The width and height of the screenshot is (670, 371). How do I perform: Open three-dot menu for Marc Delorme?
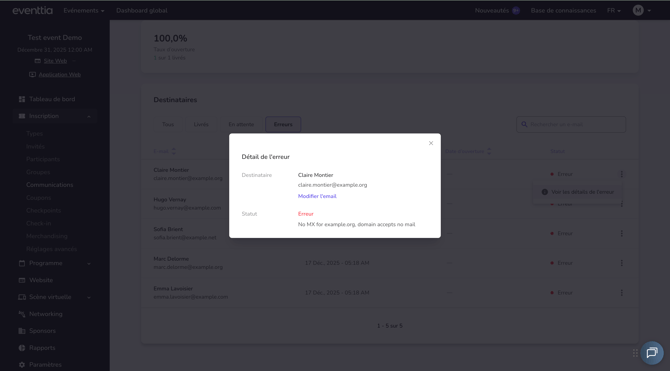[x=622, y=263]
